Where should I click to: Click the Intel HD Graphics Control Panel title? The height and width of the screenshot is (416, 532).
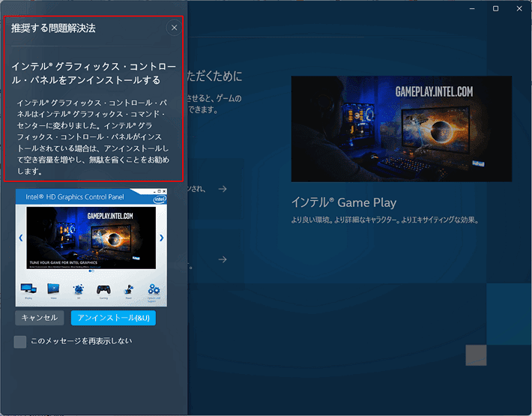coord(75,197)
